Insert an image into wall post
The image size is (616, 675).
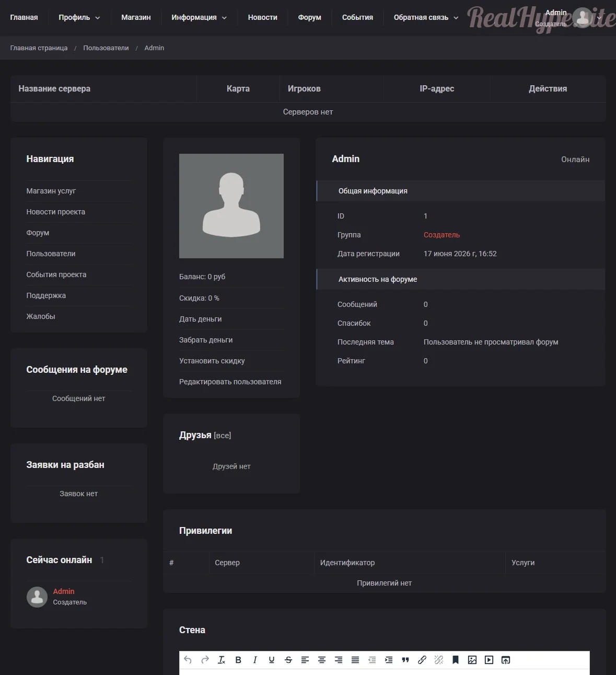(x=472, y=660)
